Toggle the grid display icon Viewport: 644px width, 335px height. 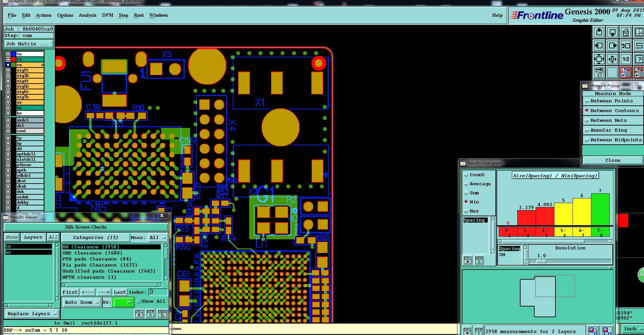coord(612,72)
